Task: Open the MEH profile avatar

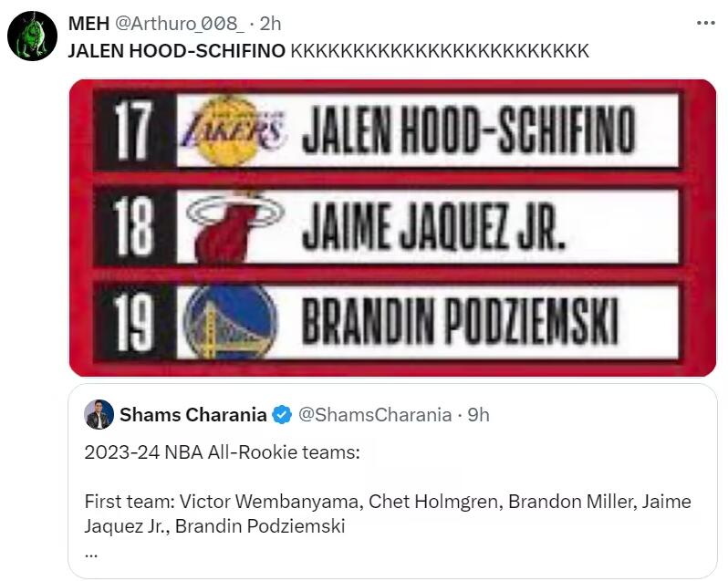Action: pos(32,36)
